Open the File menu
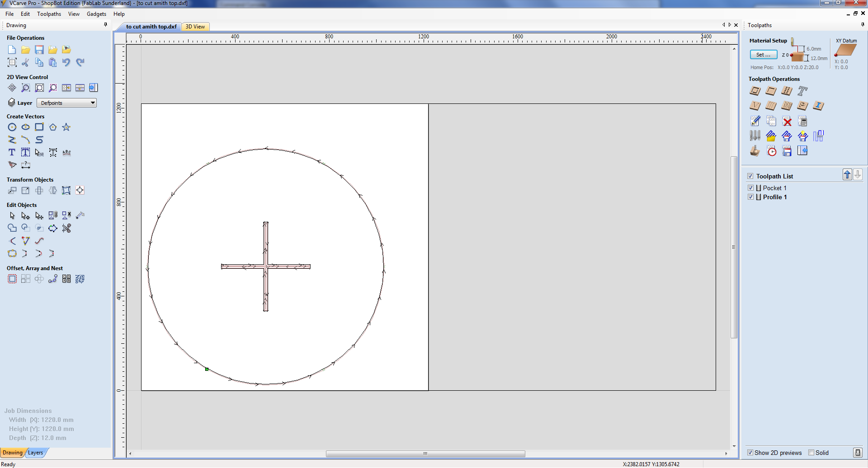This screenshot has height=468, width=868. pos(9,14)
